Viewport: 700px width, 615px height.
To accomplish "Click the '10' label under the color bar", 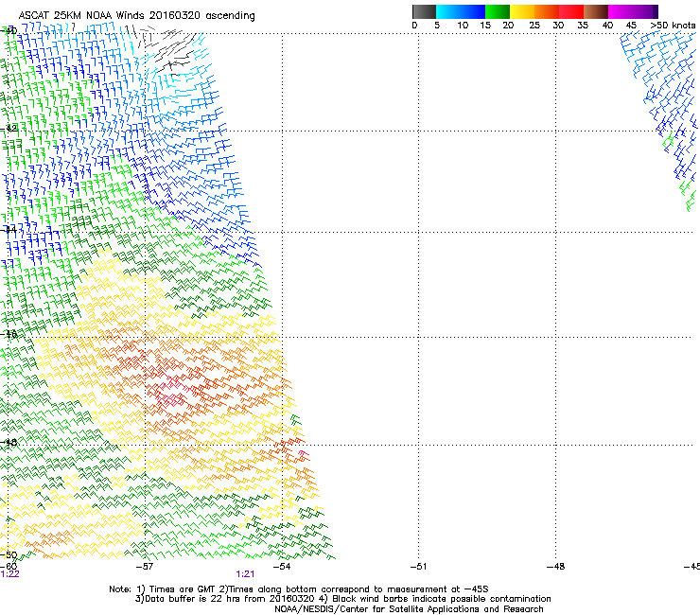I will point(463,26).
